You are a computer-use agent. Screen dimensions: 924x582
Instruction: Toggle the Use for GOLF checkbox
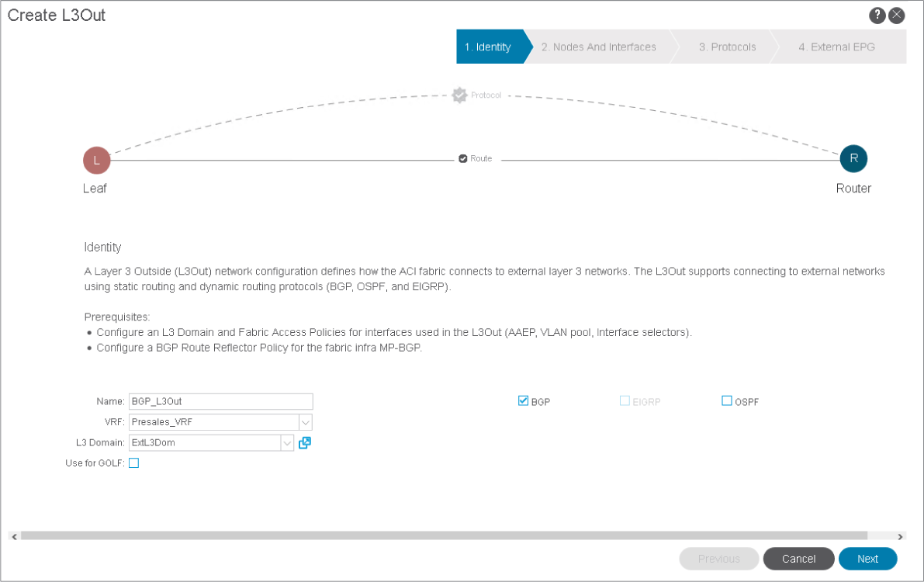point(133,463)
